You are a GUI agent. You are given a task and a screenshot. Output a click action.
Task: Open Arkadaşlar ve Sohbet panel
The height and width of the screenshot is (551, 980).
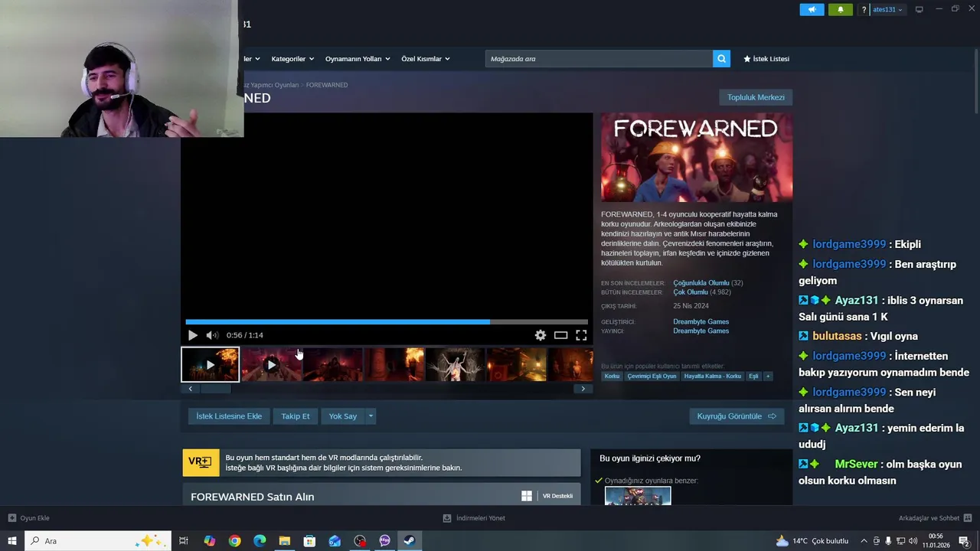tap(935, 518)
